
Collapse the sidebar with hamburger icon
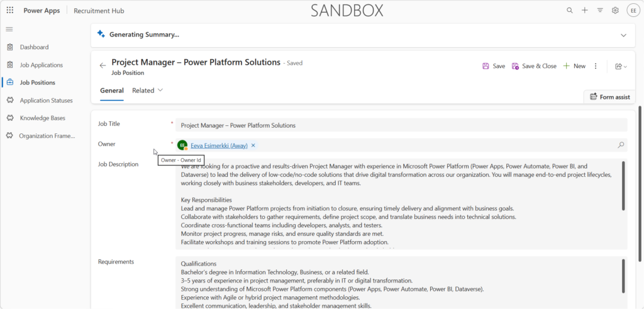(x=9, y=29)
